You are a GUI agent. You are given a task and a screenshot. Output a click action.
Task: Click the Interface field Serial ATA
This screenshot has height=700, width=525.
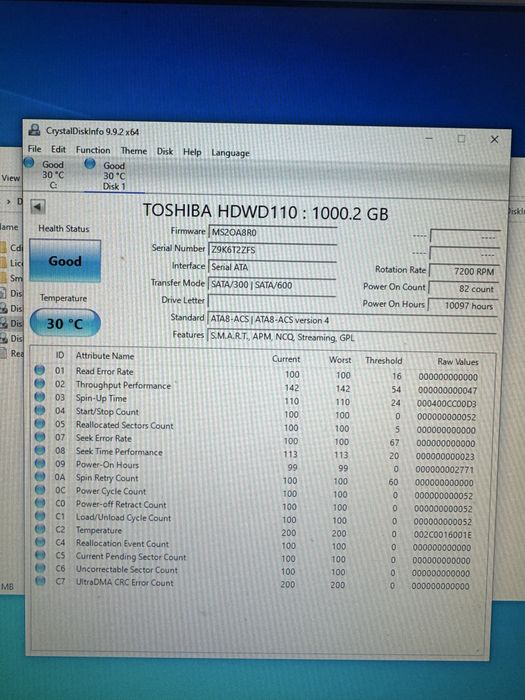(x=272, y=267)
